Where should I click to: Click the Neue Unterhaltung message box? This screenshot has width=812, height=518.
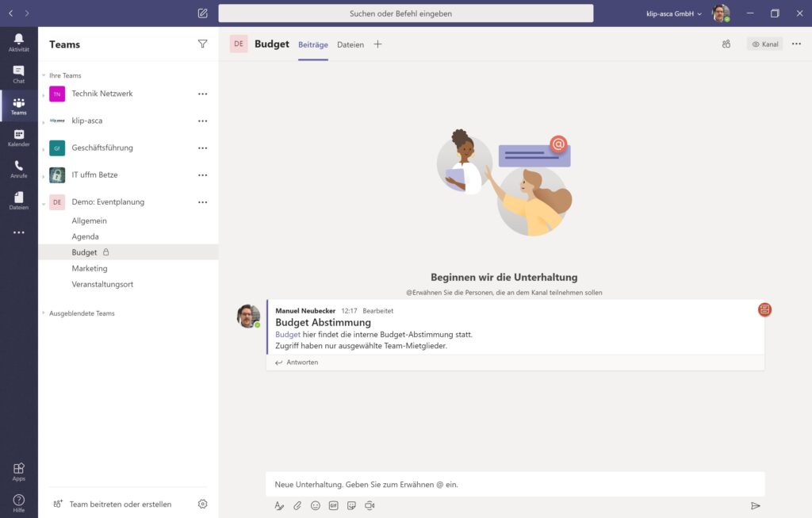[x=515, y=485]
